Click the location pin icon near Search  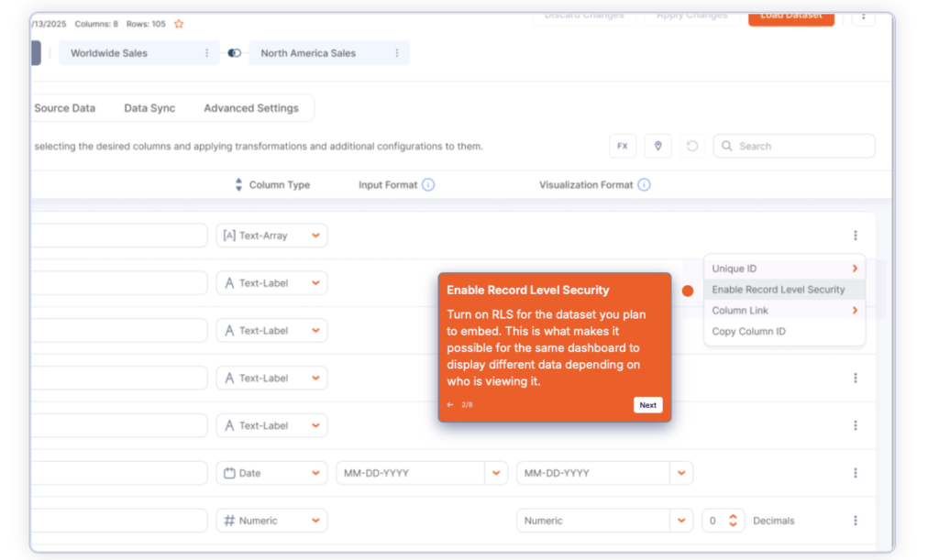657,146
